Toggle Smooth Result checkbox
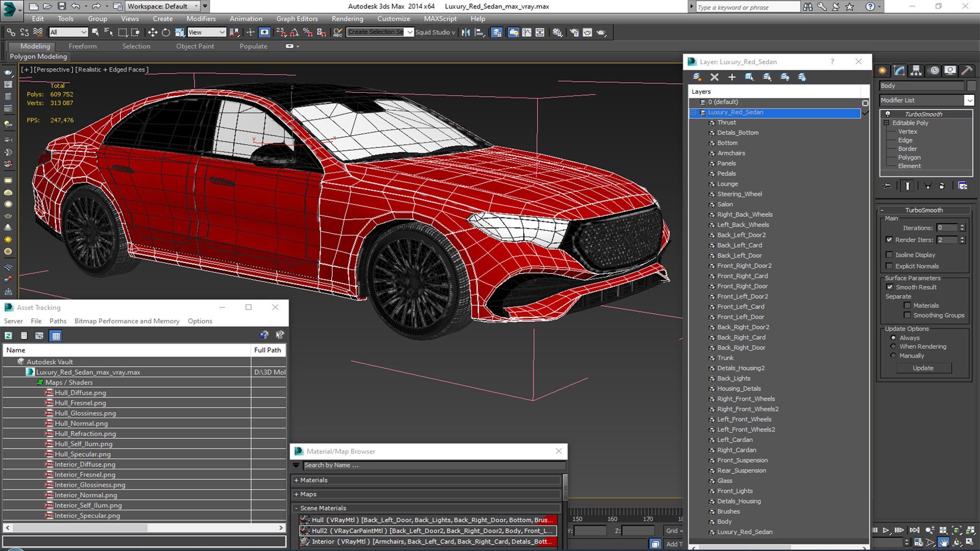Image resolution: width=980 pixels, height=551 pixels. pos(890,287)
